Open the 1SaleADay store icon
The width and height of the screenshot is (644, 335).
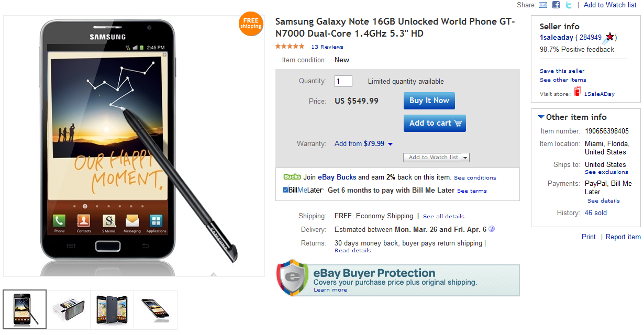pos(578,91)
